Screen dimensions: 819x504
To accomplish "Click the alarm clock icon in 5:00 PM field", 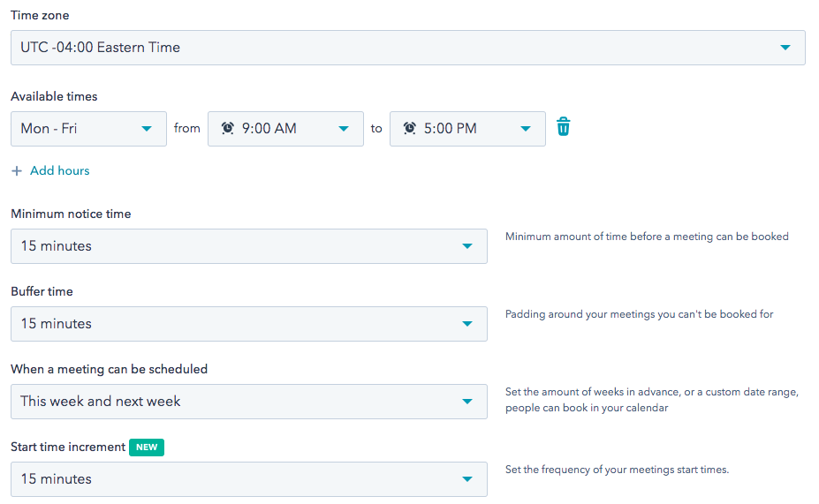I will (x=410, y=128).
